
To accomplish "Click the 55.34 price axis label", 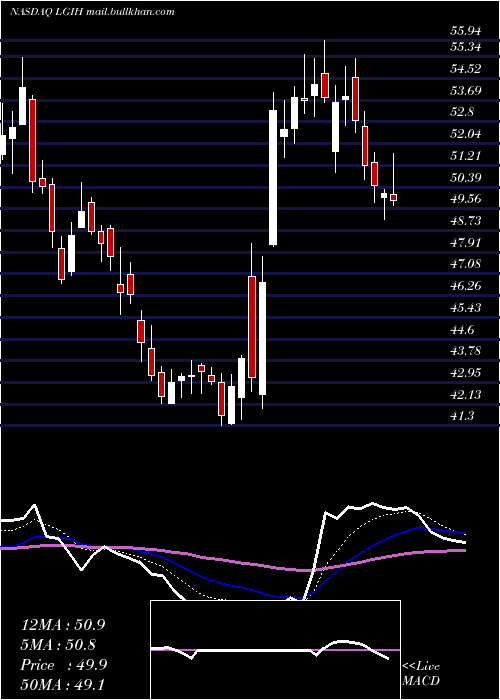I will 466,46.
